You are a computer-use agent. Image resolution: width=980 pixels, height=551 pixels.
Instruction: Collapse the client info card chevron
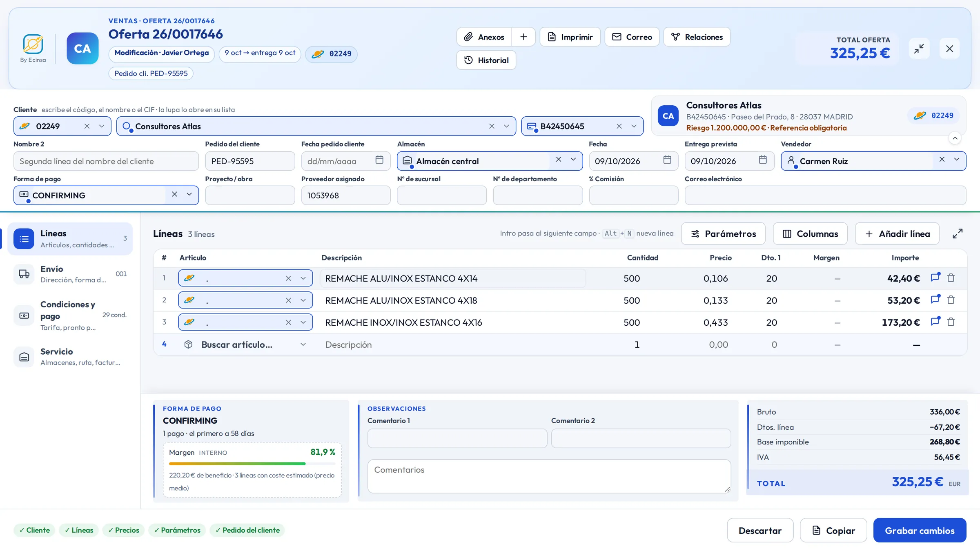pyautogui.click(x=955, y=138)
